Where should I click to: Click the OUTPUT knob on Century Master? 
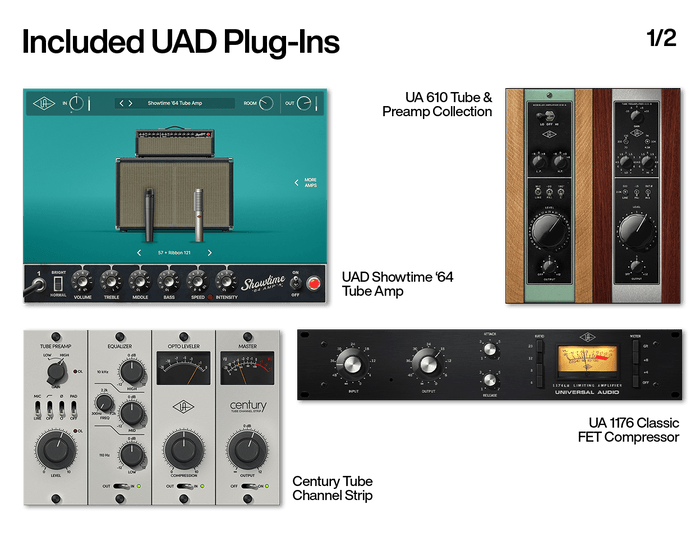coord(247,450)
